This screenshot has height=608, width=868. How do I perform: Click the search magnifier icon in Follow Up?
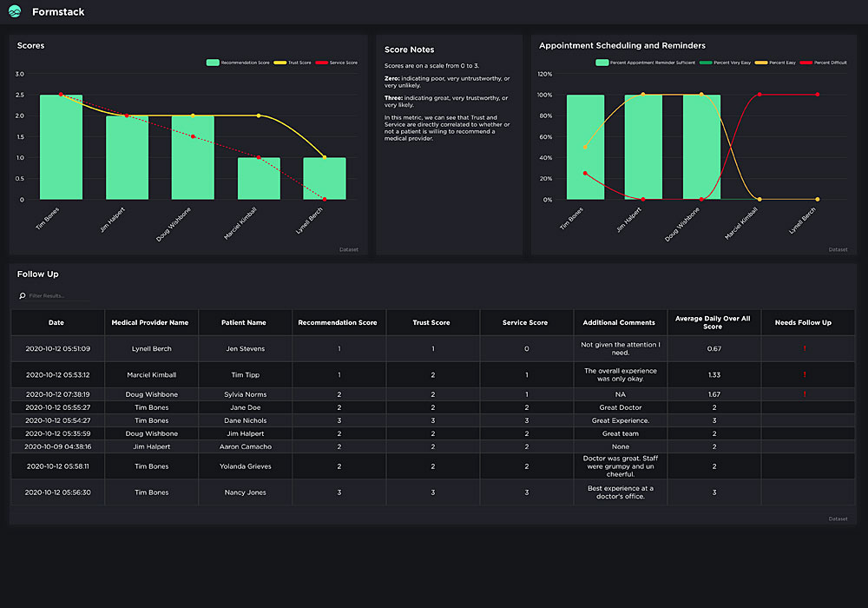[23, 296]
